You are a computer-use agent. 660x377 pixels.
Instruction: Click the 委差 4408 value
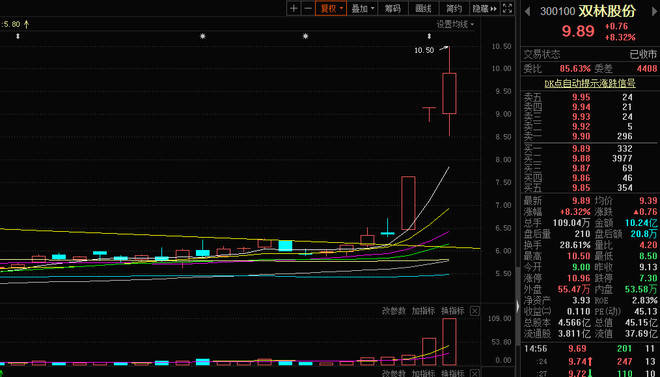646,68
